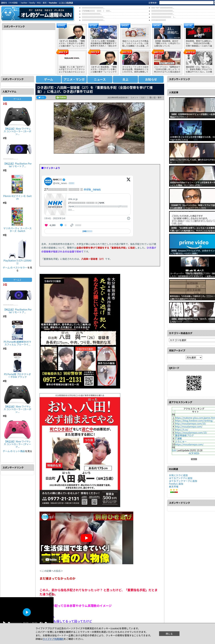Screen dimensions: 215x644
Task: Click the blue play button in floating video
Action: 27,612
